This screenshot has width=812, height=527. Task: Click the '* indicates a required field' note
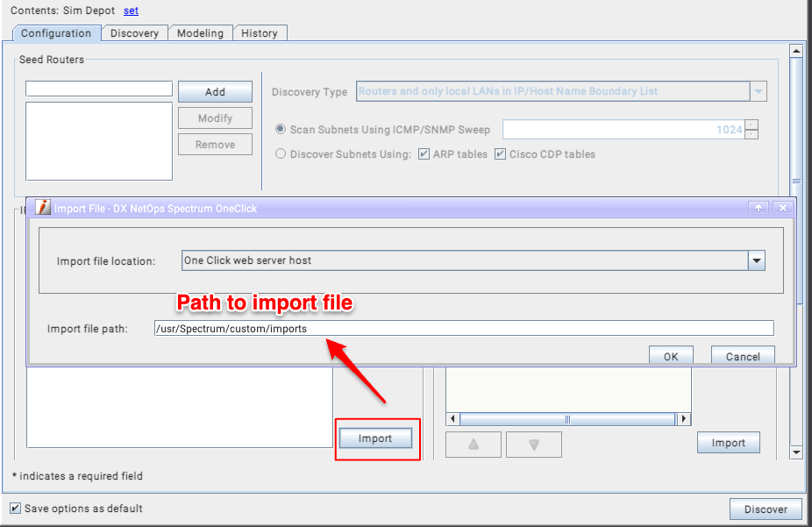click(x=78, y=476)
